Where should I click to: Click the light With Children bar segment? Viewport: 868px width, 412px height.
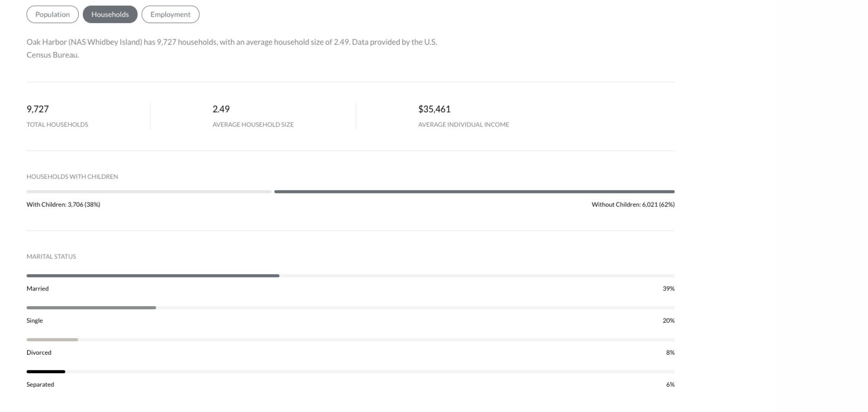tap(149, 192)
